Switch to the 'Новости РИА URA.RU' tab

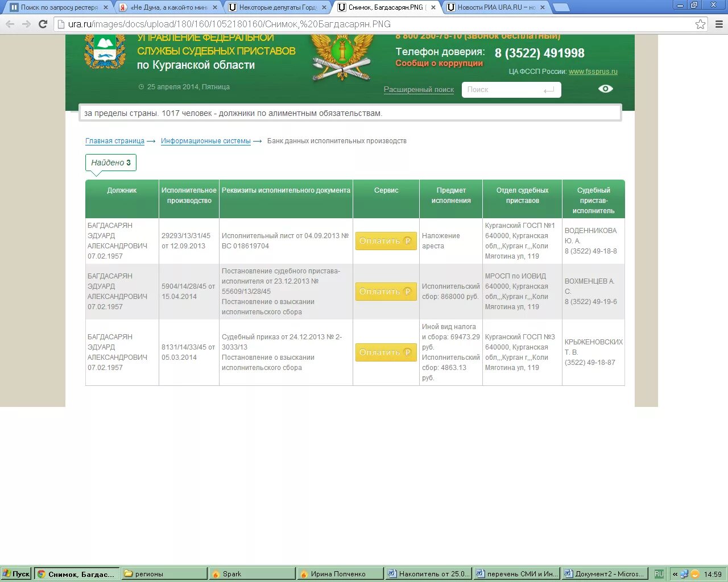[496, 7]
